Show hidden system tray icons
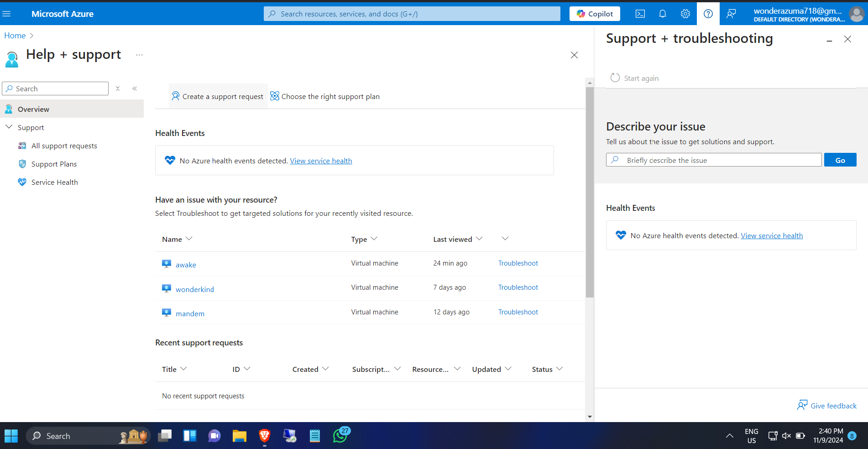This screenshot has width=868, height=449. (x=730, y=436)
